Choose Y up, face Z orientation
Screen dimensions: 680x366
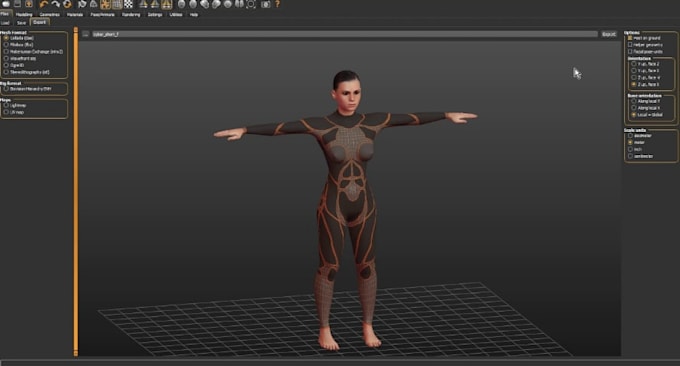coord(645,64)
